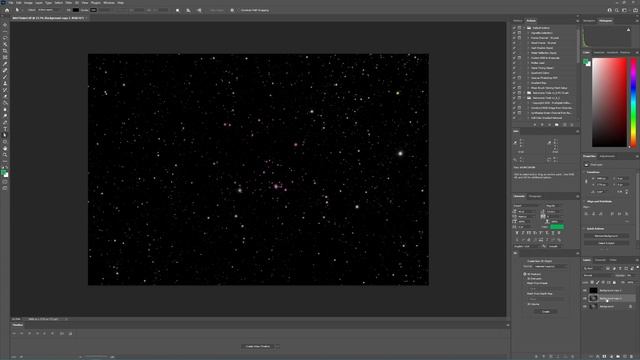Viewport: 640px width, 360px height.
Task: Select the 3D Postcard radio option
Action: pos(525,274)
